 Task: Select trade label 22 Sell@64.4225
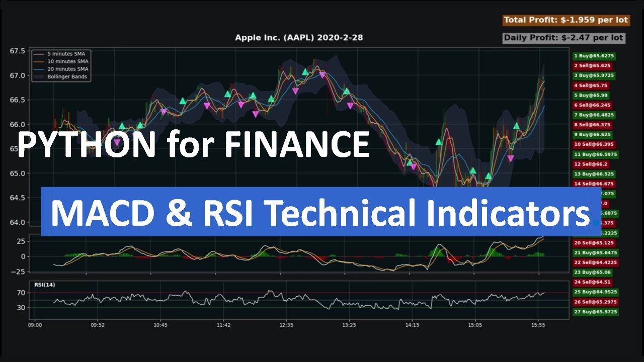pos(596,262)
